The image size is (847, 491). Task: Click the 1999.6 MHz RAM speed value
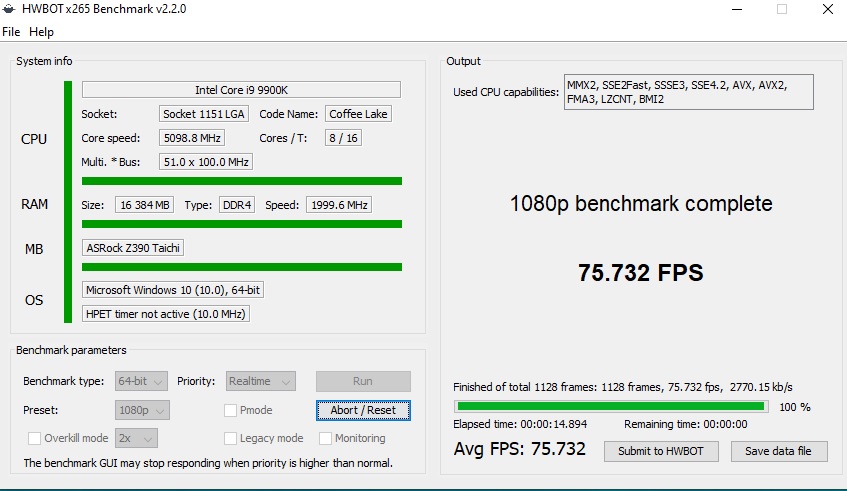[x=339, y=205]
